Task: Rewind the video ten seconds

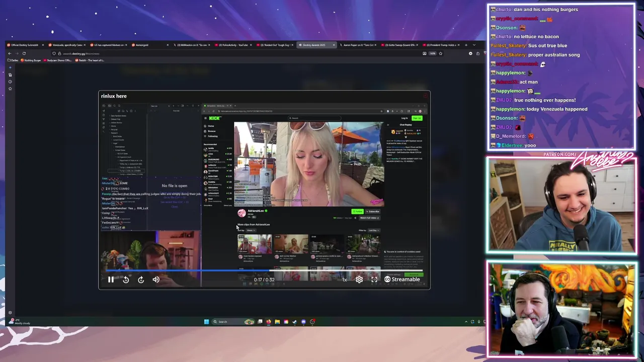Action: coord(126,280)
